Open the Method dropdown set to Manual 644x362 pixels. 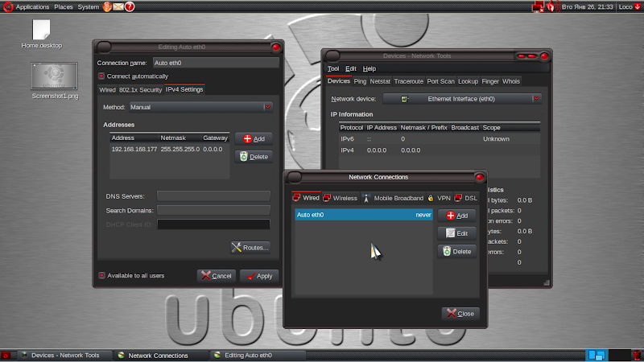point(200,107)
